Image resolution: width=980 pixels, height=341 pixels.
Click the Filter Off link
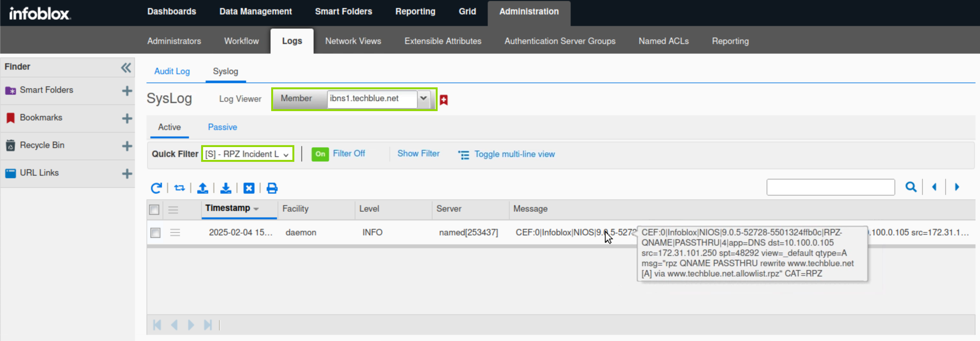point(349,153)
